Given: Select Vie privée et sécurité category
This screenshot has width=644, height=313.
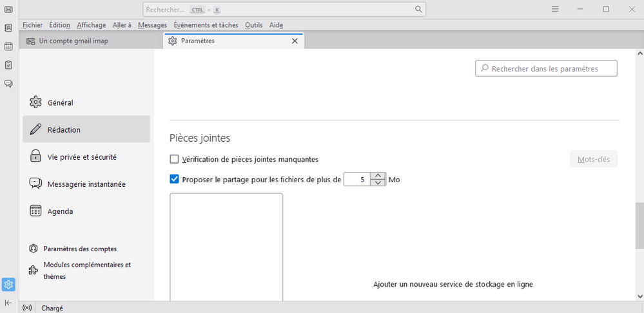Looking at the screenshot, I should click(x=82, y=156).
